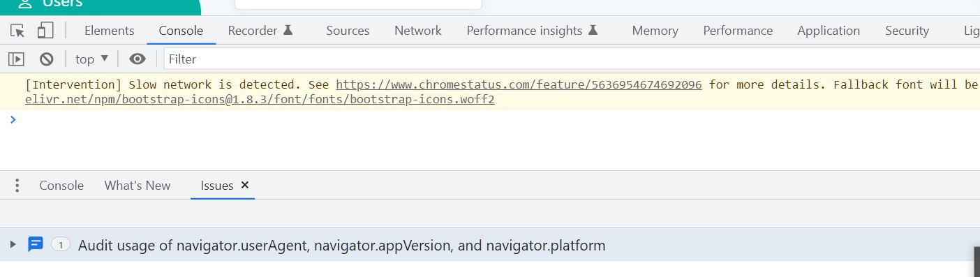The width and height of the screenshot is (980, 277).
Task: Open the top JavaScript context dropdown
Action: (92, 59)
